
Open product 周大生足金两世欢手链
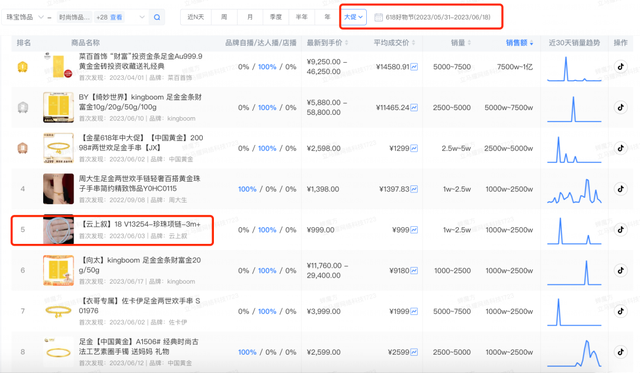139,184
